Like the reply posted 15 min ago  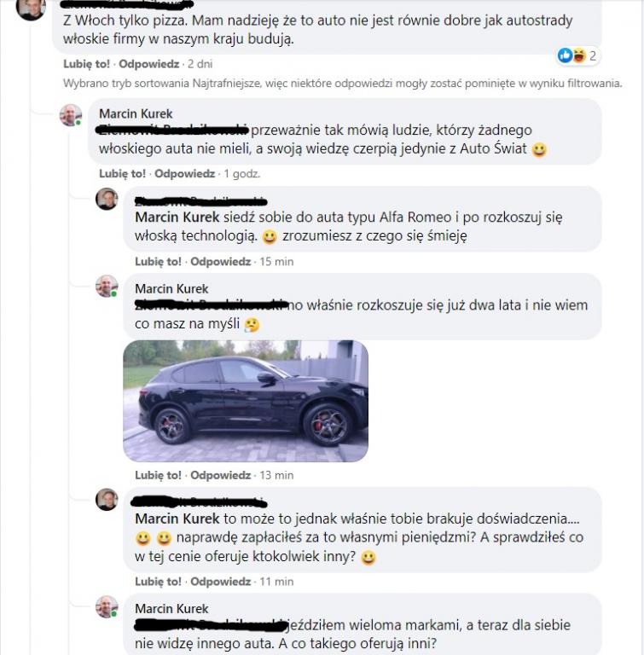(158, 262)
